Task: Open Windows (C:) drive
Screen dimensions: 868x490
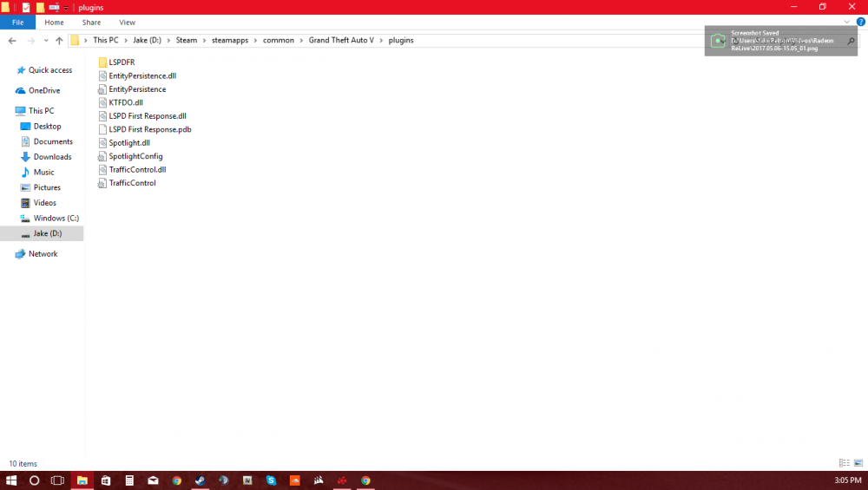Action: (x=49, y=219)
